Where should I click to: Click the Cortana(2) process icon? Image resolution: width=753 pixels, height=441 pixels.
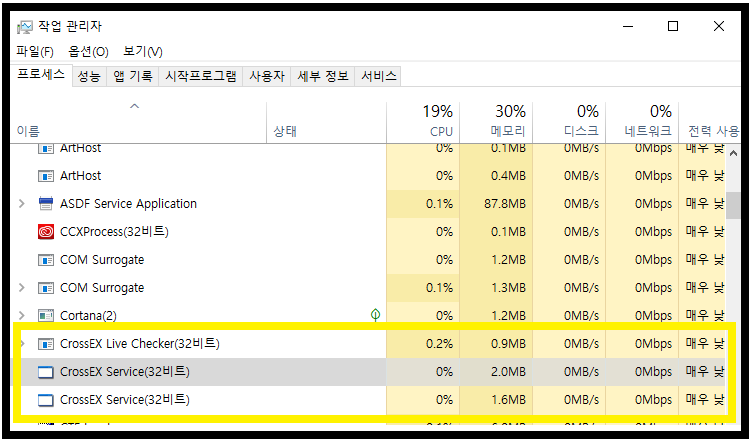point(46,316)
